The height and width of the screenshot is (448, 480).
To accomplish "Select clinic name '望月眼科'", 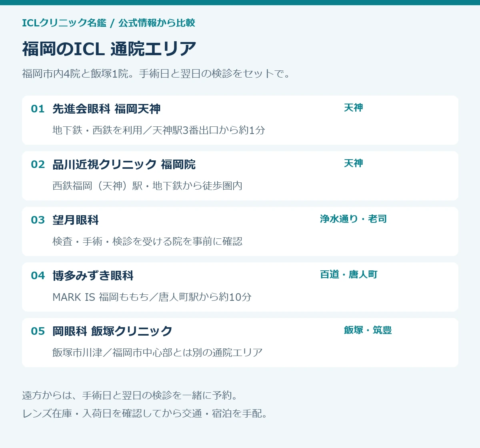I will [x=76, y=220].
